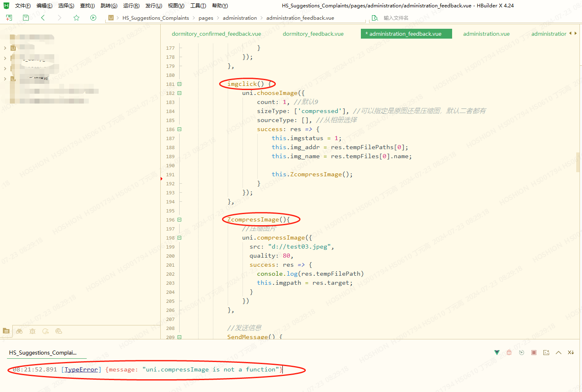
Task: Click the red debug bug icon in console
Action: pyautogui.click(x=509, y=353)
